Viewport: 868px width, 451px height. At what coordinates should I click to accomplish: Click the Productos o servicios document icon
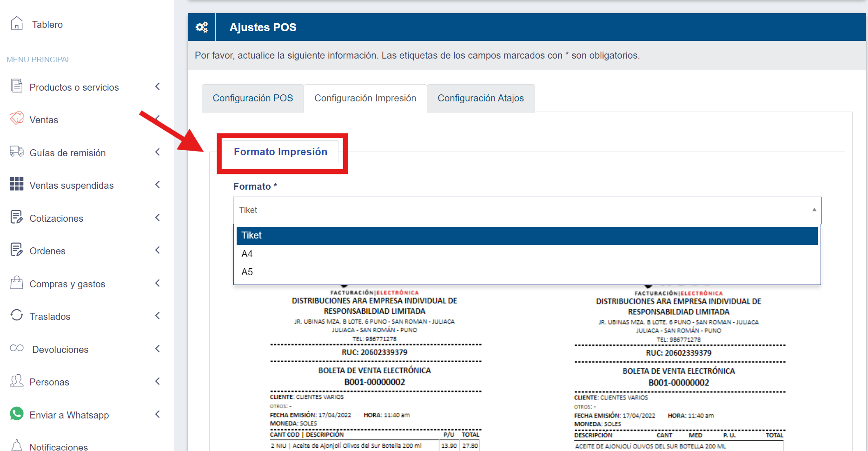tap(17, 86)
